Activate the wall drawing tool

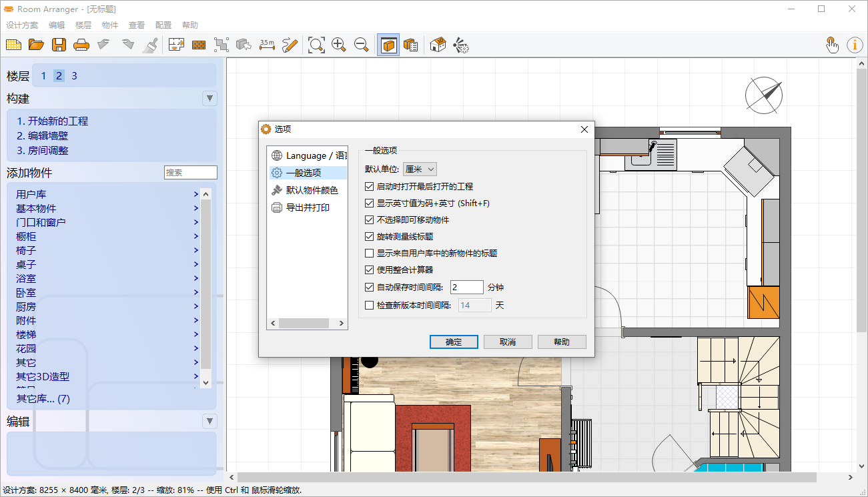pos(198,45)
